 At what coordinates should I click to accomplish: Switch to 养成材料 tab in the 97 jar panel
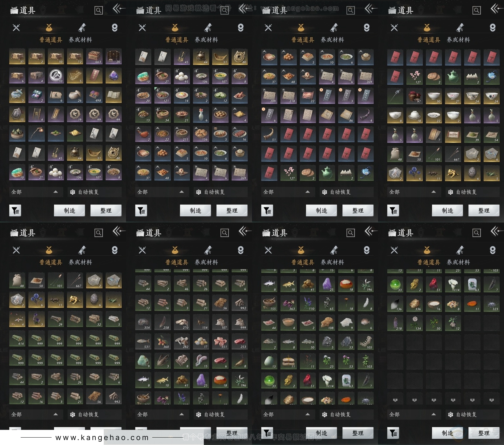pos(458,40)
